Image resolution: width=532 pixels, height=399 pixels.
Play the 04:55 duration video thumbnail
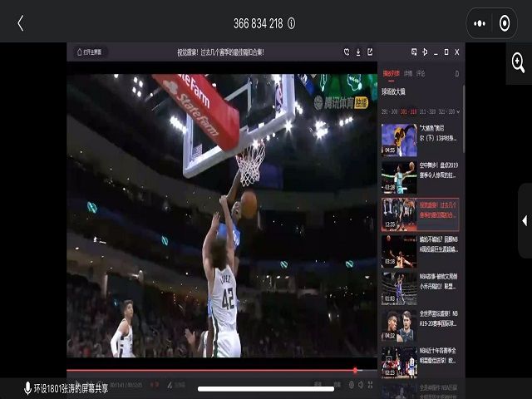point(399,140)
